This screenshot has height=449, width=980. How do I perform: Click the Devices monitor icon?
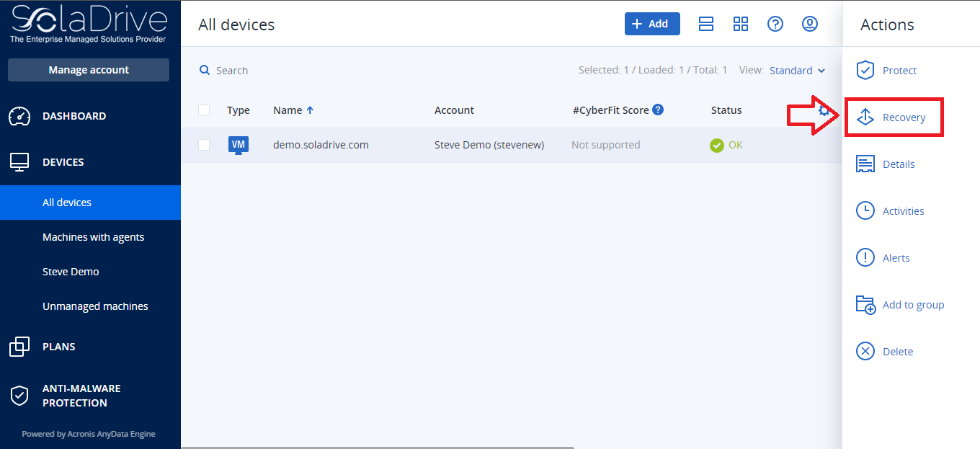(19, 162)
